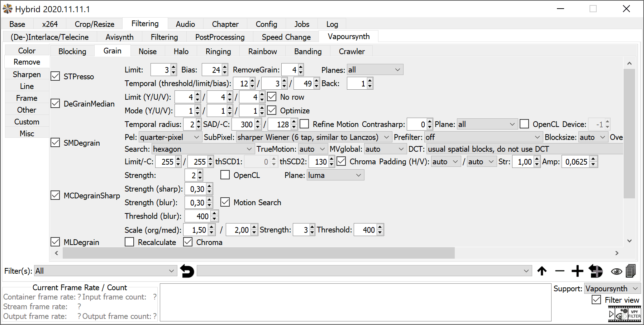The height and width of the screenshot is (325, 644).
Task: Open the Crop/Resize tab
Action: tap(94, 24)
